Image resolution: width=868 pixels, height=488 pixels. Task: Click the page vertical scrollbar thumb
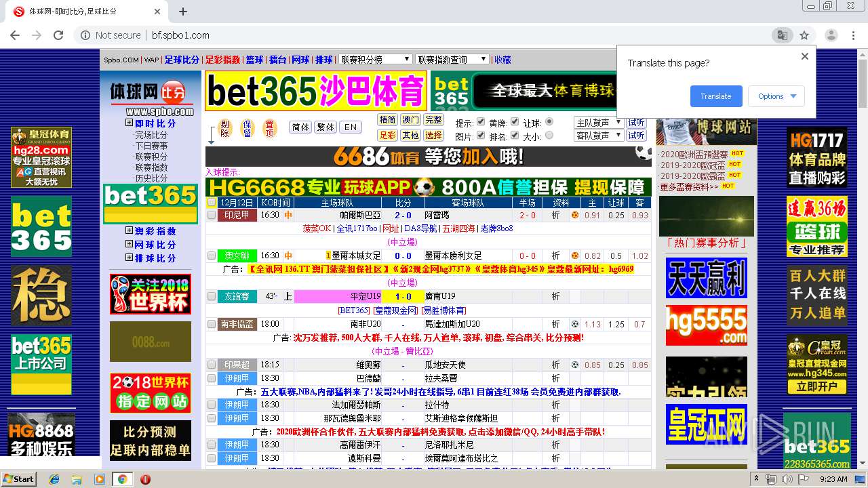click(862, 83)
